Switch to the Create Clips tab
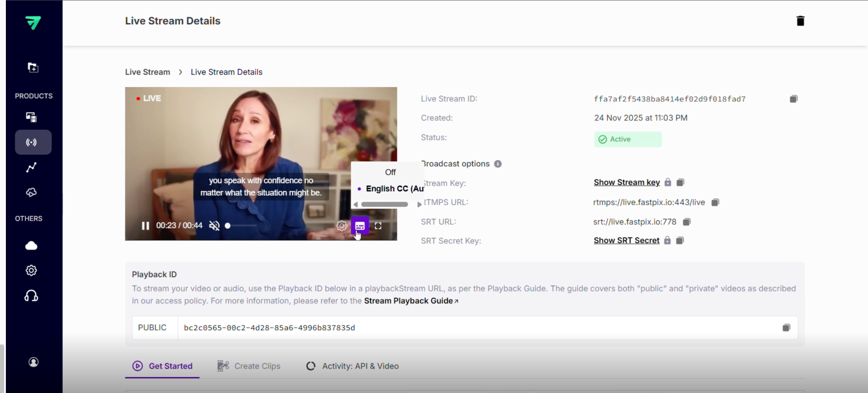Viewport: 868px width, 393px height. (x=257, y=366)
